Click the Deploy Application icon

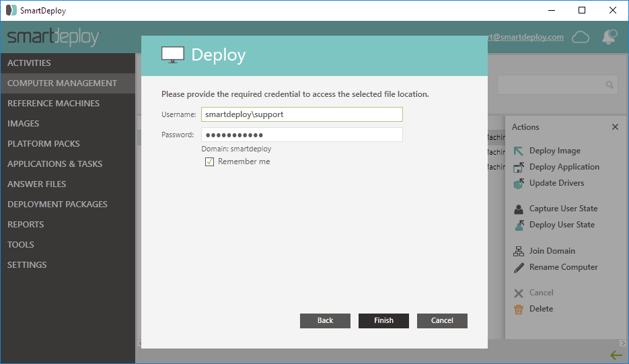point(518,167)
